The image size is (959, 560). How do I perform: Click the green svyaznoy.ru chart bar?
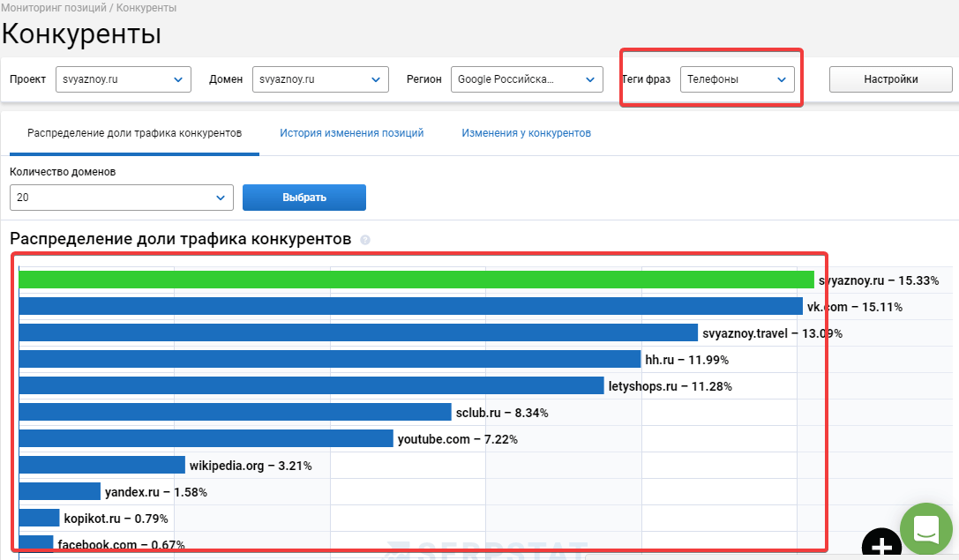tap(416, 280)
